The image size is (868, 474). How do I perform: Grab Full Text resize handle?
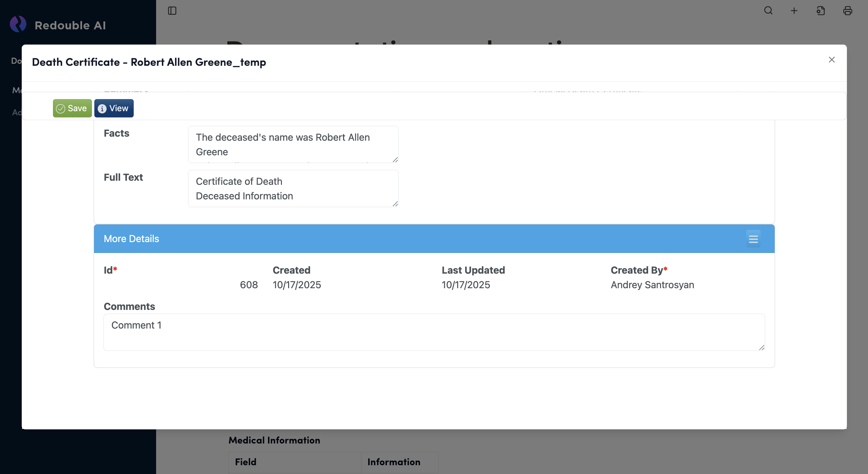pyautogui.click(x=395, y=204)
